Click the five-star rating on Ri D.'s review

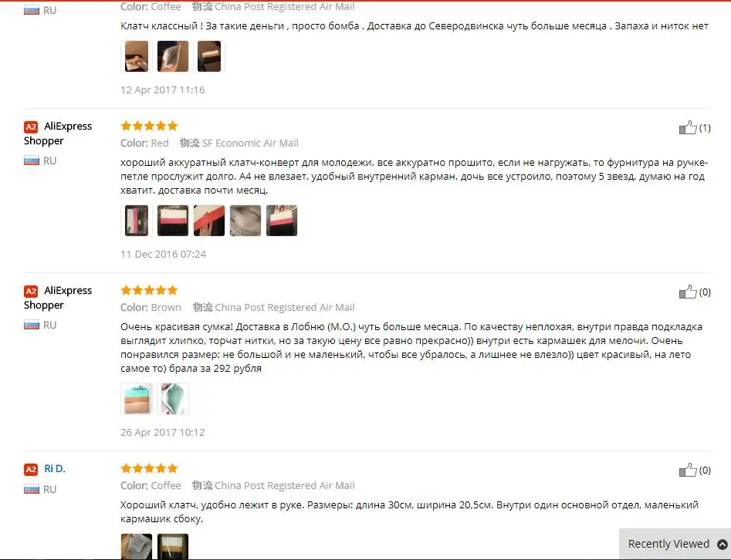coord(149,468)
